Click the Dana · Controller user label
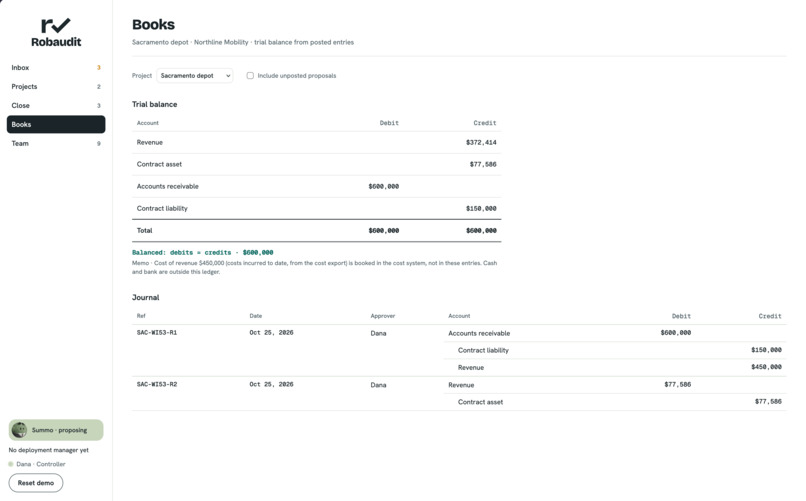This screenshot has height=501, width=806. (41, 464)
